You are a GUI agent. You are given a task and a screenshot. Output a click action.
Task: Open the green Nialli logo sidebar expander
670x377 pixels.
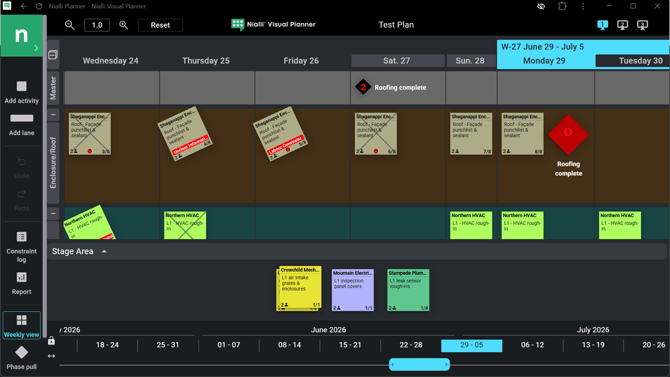click(x=22, y=35)
